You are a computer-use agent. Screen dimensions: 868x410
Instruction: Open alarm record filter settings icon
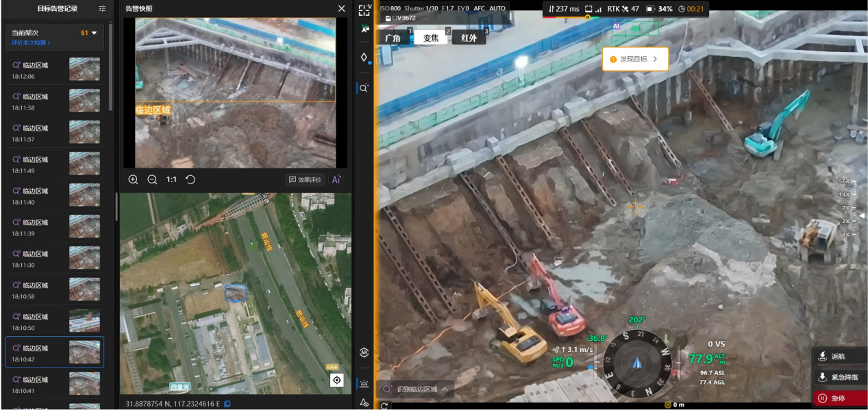(102, 9)
